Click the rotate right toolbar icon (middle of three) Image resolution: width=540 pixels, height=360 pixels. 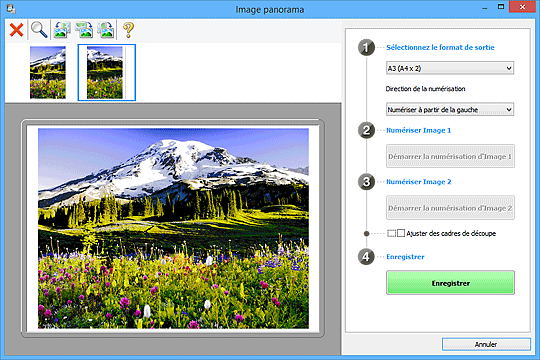point(84,30)
